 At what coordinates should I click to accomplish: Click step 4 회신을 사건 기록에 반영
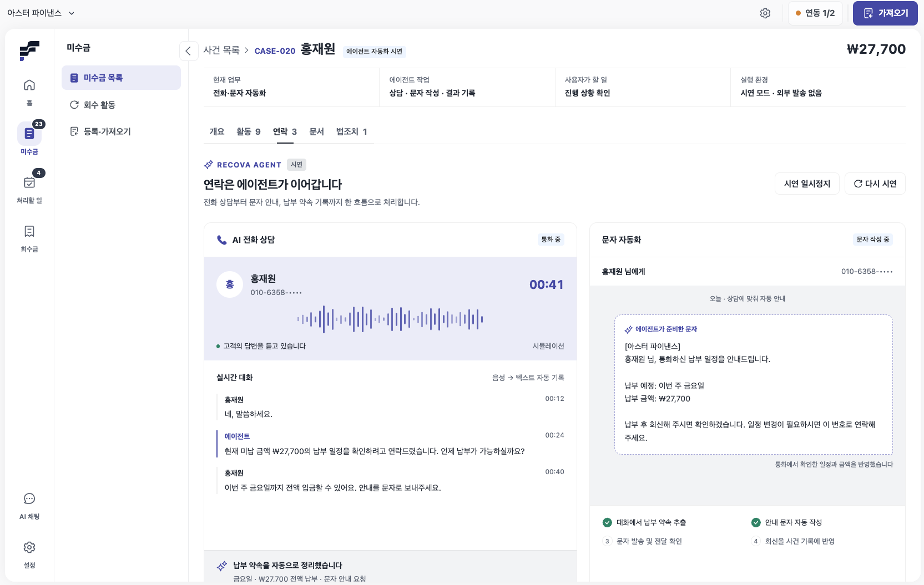tap(793, 541)
